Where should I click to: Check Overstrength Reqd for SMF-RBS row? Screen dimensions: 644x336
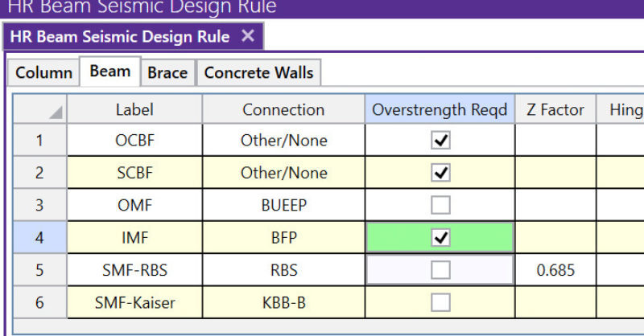pyautogui.click(x=440, y=270)
